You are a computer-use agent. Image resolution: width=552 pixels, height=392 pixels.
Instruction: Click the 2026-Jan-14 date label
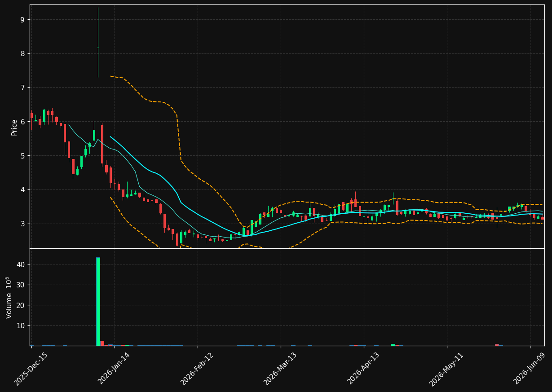pyautogui.click(x=114, y=369)
